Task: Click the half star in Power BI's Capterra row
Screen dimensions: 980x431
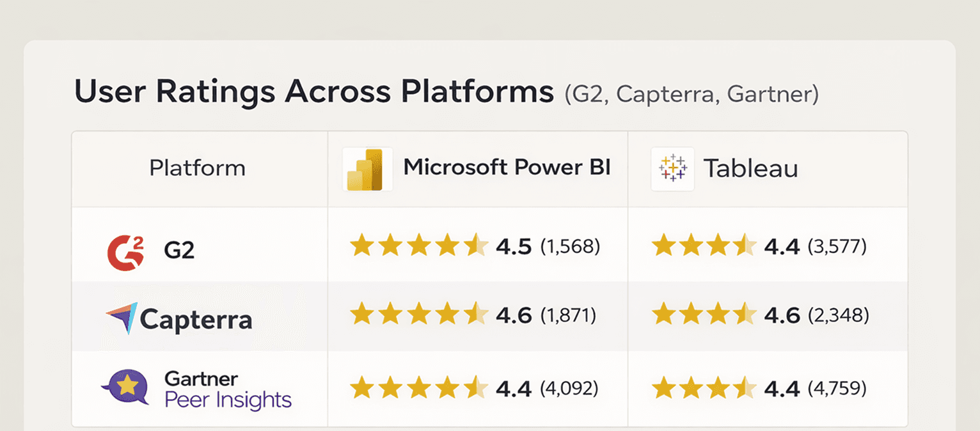Action: [474, 316]
